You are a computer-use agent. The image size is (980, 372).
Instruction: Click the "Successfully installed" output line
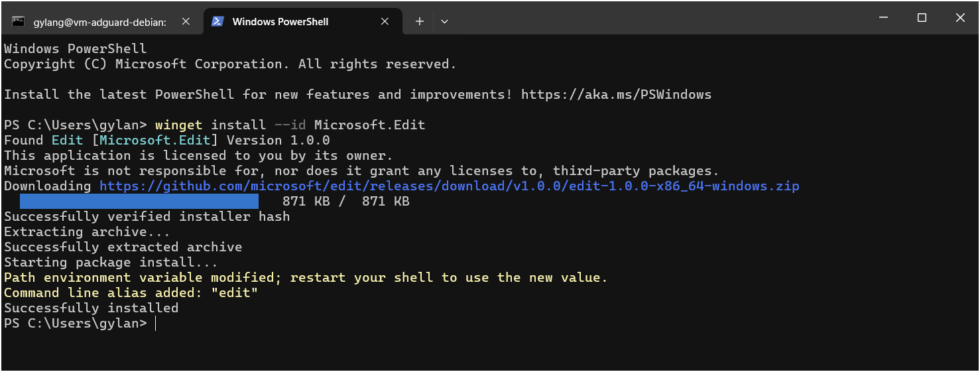91,308
